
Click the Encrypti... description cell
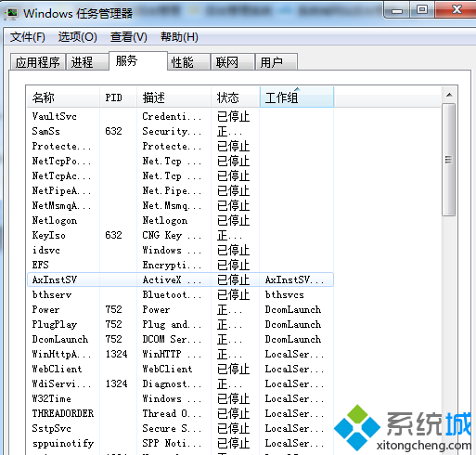[x=172, y=265]
